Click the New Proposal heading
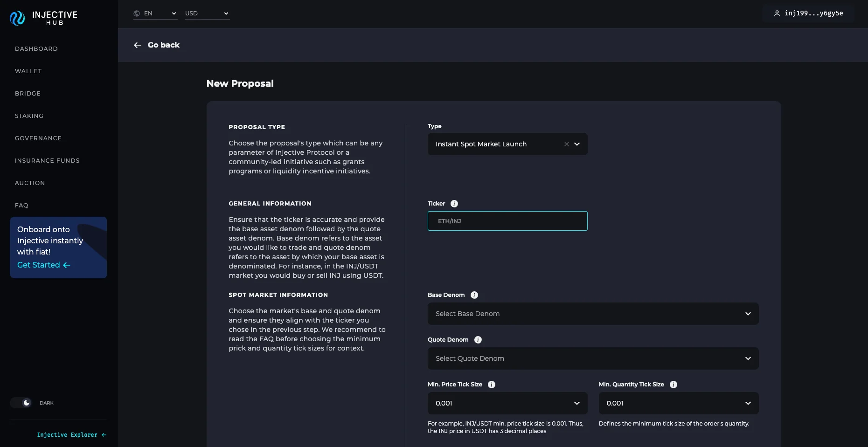 pos(240,83)
